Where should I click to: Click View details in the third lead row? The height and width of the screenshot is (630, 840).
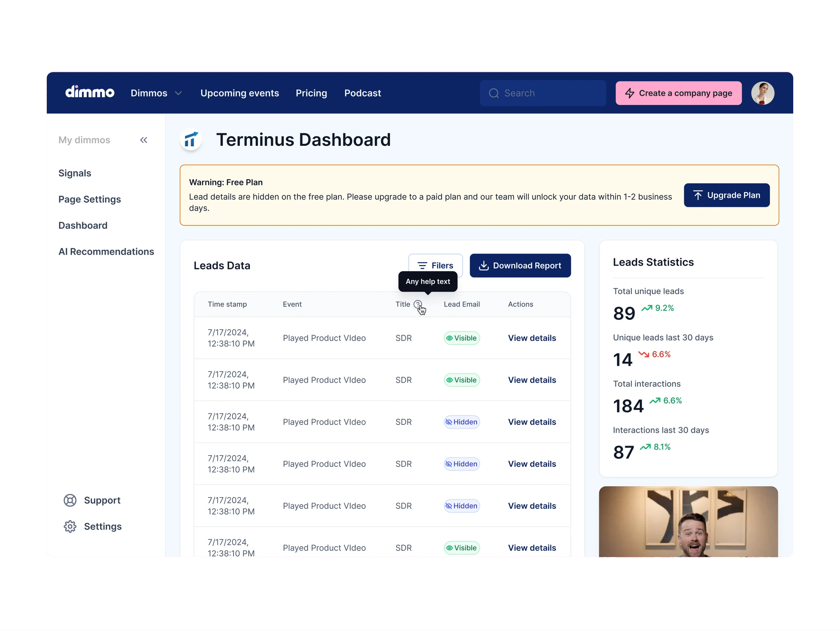tap(532, 422)
